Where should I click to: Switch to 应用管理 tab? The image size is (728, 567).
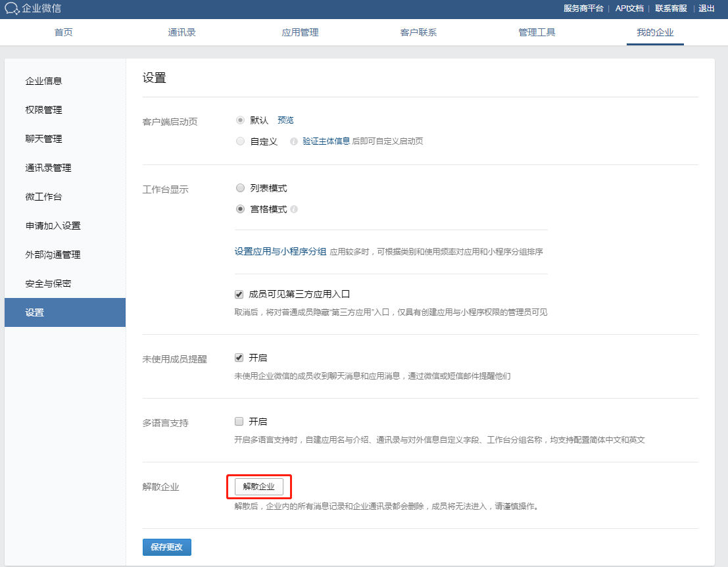[x=300, y=32]
